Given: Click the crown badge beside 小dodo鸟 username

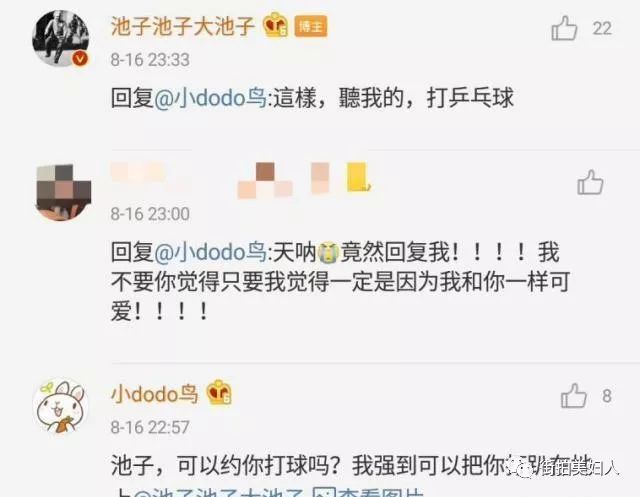Looking at the screenshot, I should [219, 392].
